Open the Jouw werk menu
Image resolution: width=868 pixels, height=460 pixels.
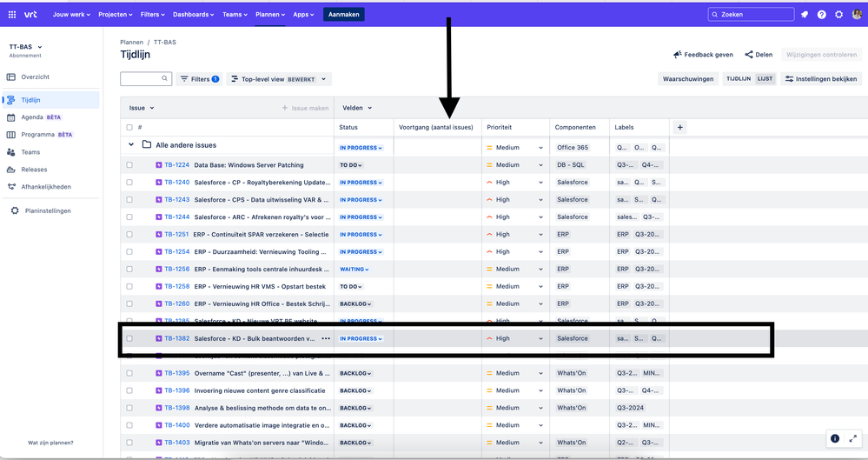point(71,15)
